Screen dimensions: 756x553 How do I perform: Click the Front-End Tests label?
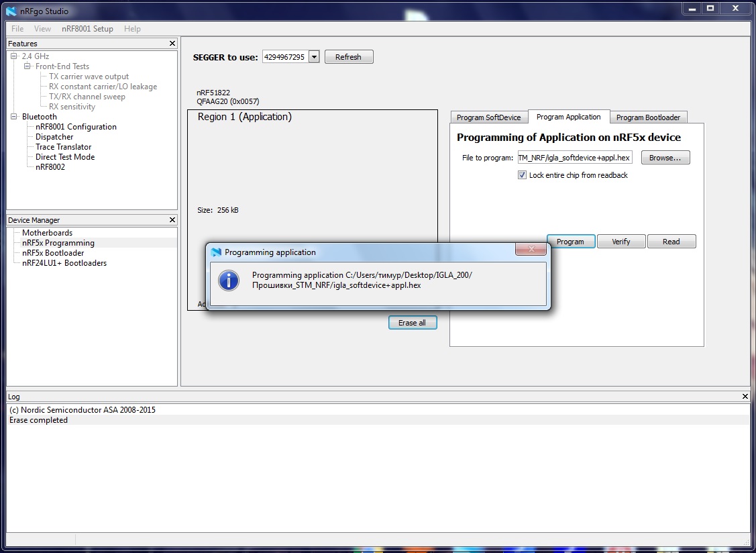click(62, 66)
